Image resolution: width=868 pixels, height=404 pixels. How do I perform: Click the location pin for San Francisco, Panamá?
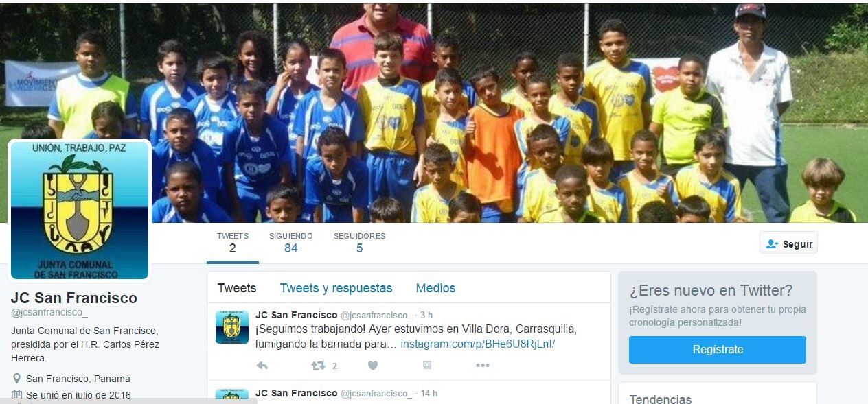pyautogui.click(x=16, y=379)
